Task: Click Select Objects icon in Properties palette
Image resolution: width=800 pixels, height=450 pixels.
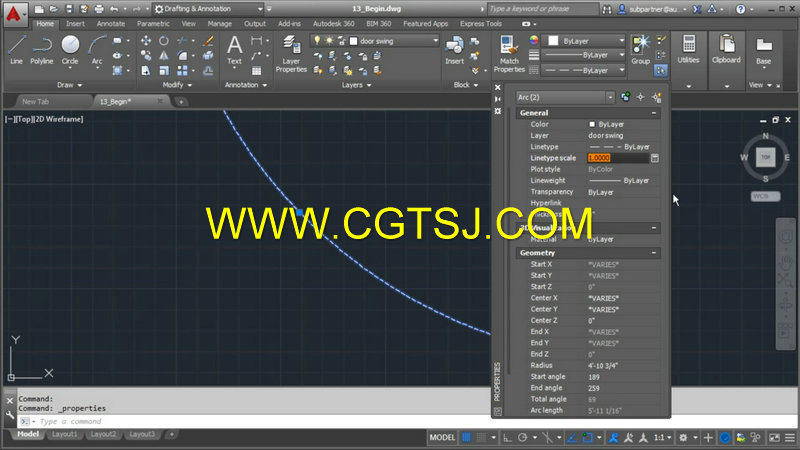Action: [x=641, y=97]
